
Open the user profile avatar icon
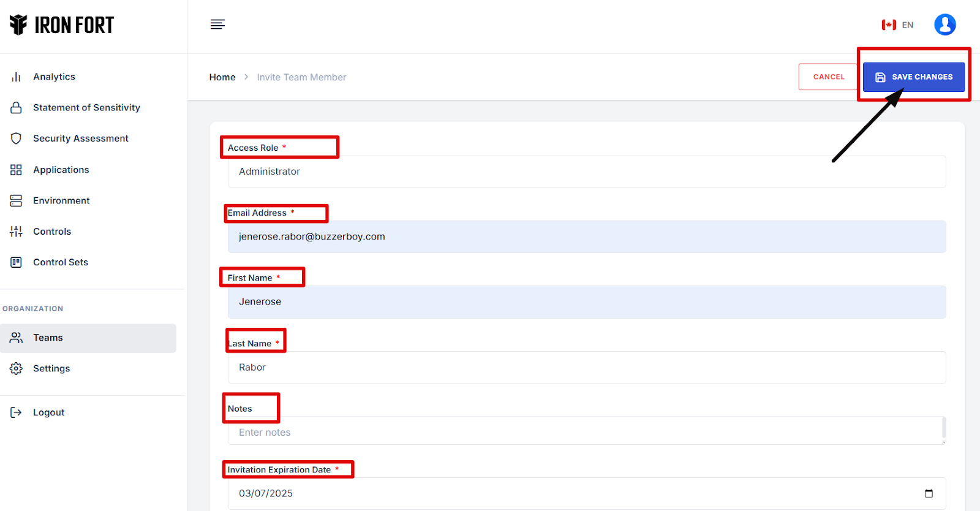click(944, 25)
